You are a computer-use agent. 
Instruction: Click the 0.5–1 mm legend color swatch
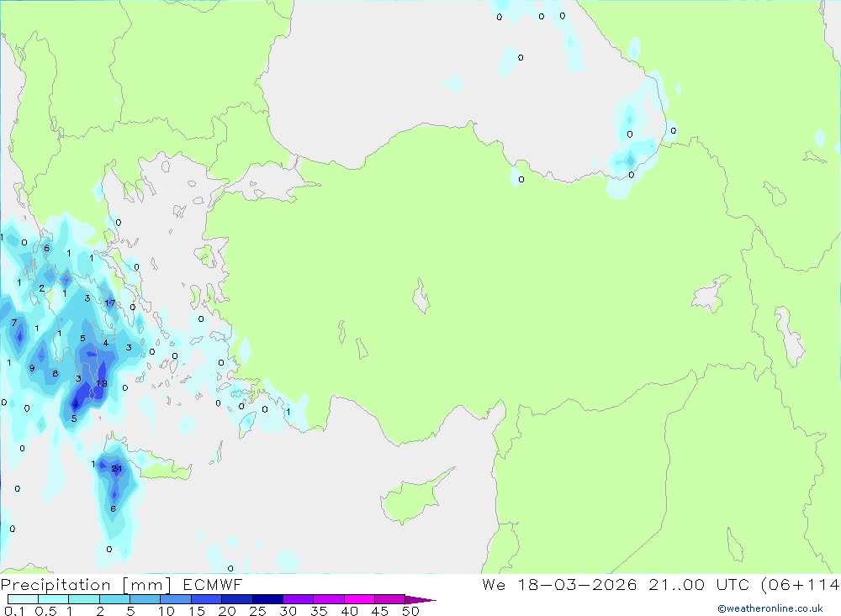coord(53,599)
